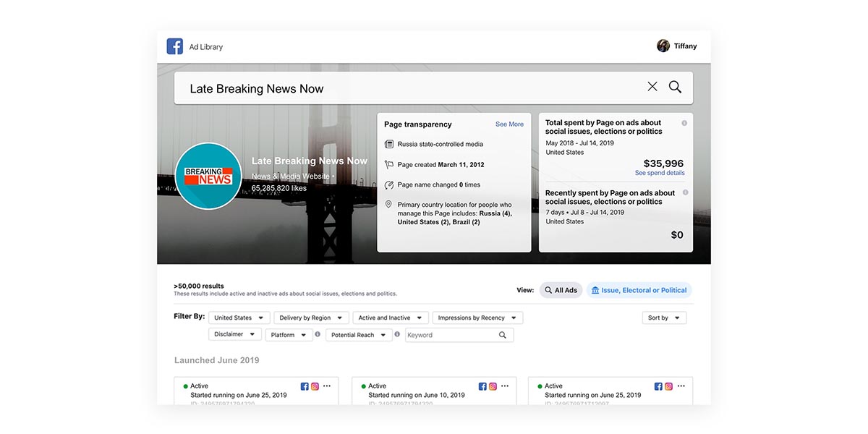The width and height of the screenshot is (868, 434).
Task: Open the United States country dropdown
Action: pyautogui.click(x=239, y=318)
